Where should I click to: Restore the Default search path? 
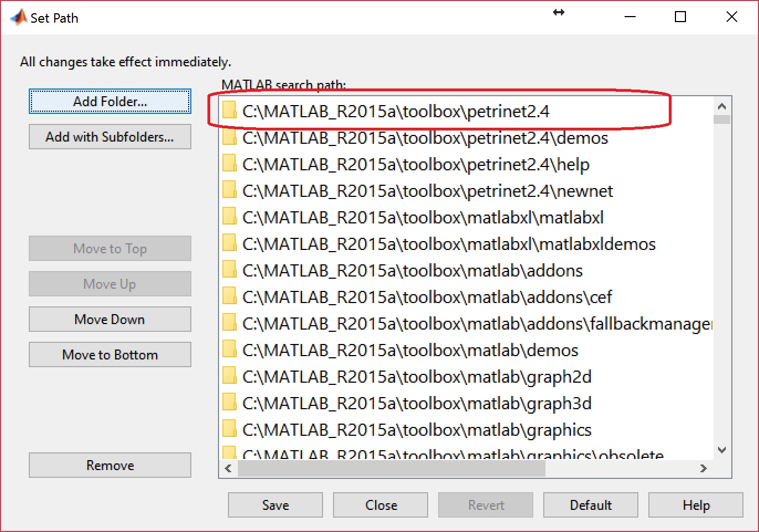coord(591,505)
